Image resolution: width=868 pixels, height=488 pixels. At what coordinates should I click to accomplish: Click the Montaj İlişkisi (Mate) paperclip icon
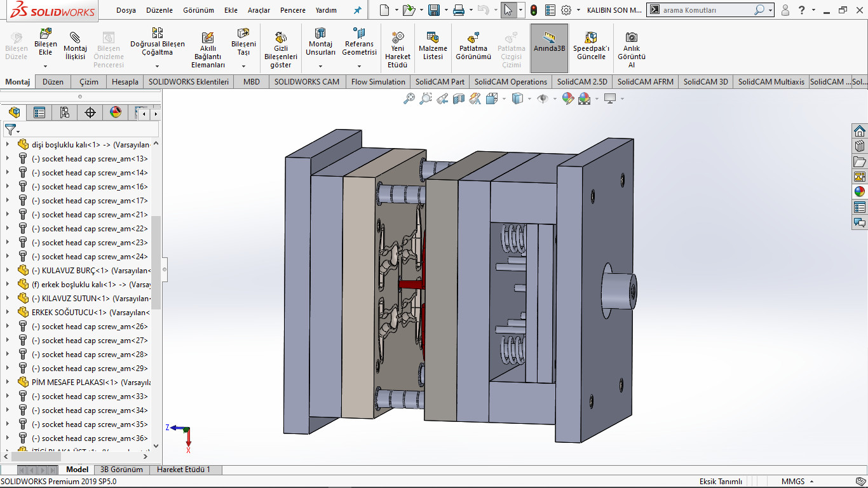[x=75, y=37]
